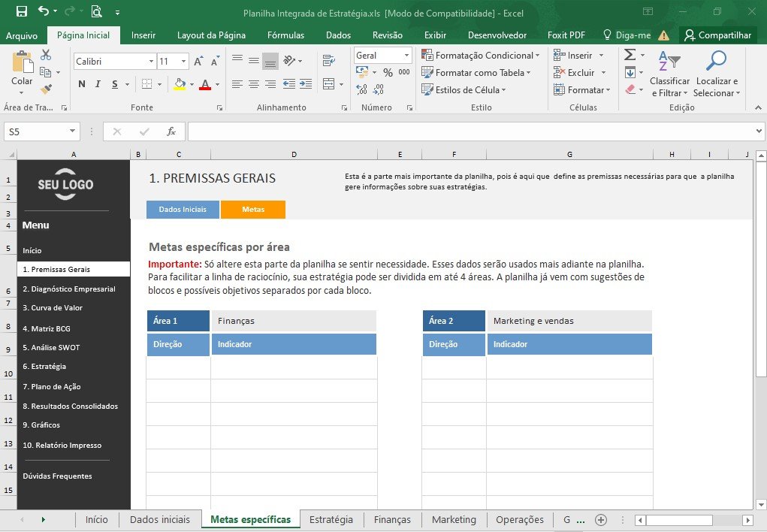This screenshot has height=532, width=767.
Task: Click the Área 1 Finanças name cell
Action: tap(294, 321)
